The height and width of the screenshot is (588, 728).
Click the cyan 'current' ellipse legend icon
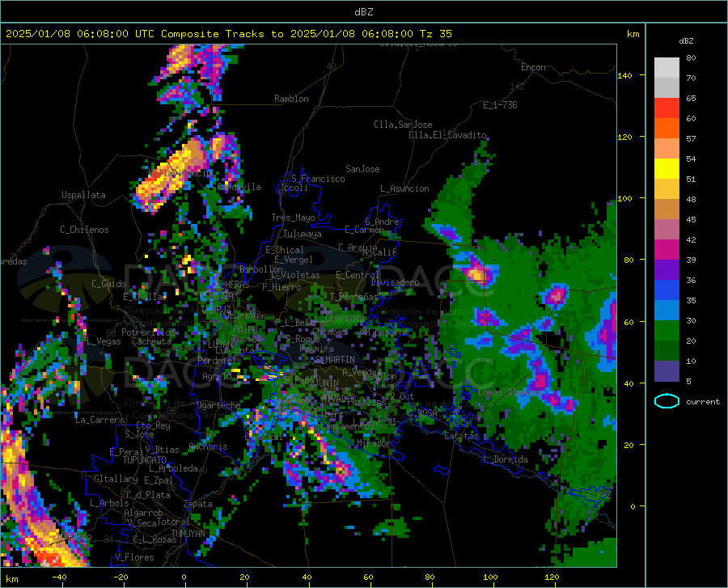pyautogui.click(x=667, y=401)
